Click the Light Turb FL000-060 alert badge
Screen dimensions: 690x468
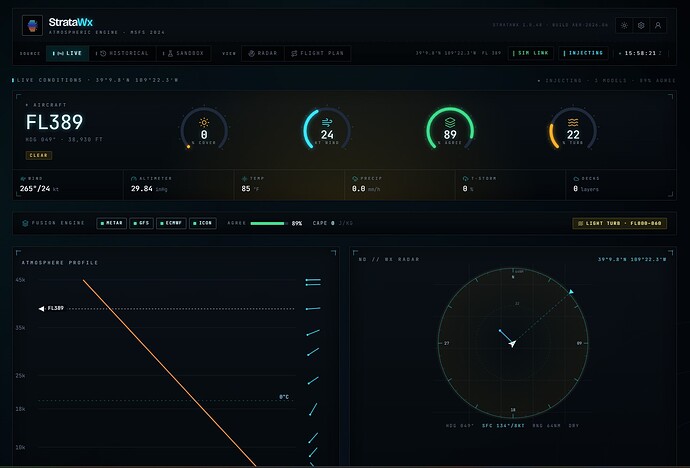click(x=619, y=223)
